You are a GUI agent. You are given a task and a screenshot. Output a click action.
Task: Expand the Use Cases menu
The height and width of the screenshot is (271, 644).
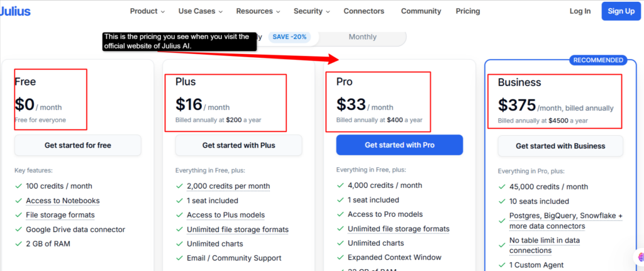[201, 11]
